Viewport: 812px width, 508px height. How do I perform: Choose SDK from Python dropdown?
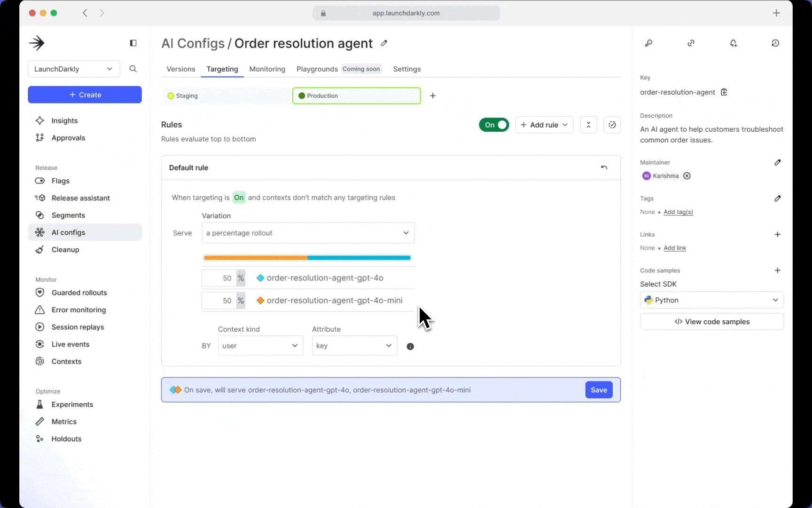click(711, 300)
